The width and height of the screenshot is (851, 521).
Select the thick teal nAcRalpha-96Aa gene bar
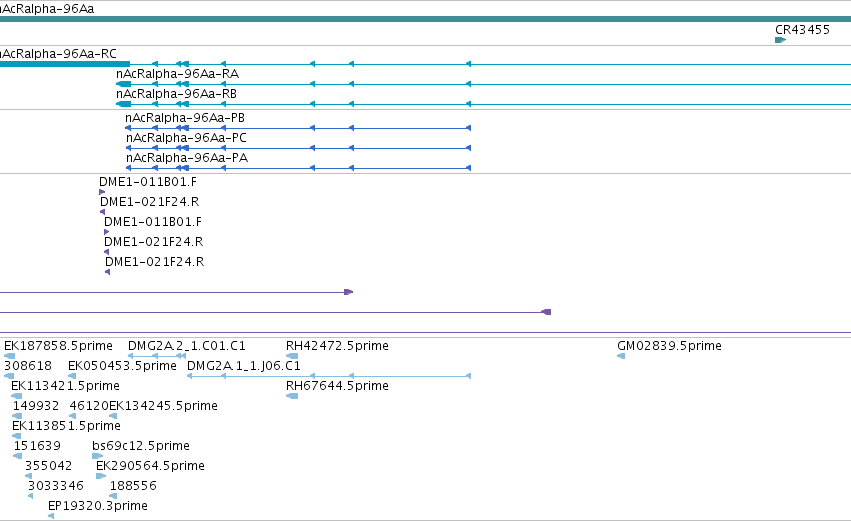426,19
